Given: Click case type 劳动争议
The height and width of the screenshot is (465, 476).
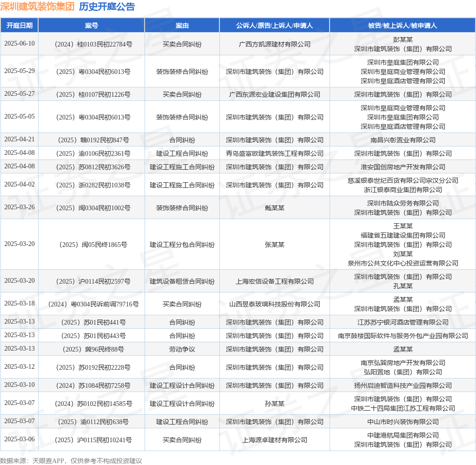Looking at the screenshot, I should click(182, 349).
